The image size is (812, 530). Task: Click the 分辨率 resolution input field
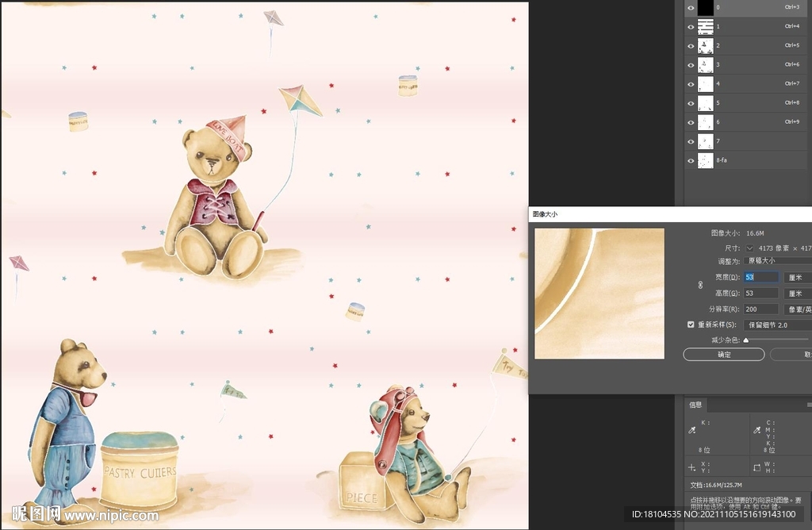(x=760, y=309)
